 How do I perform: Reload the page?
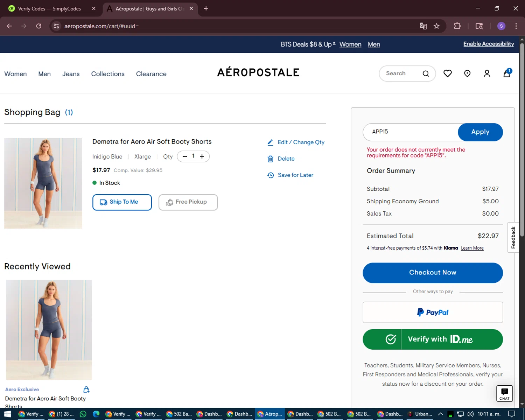39,26
